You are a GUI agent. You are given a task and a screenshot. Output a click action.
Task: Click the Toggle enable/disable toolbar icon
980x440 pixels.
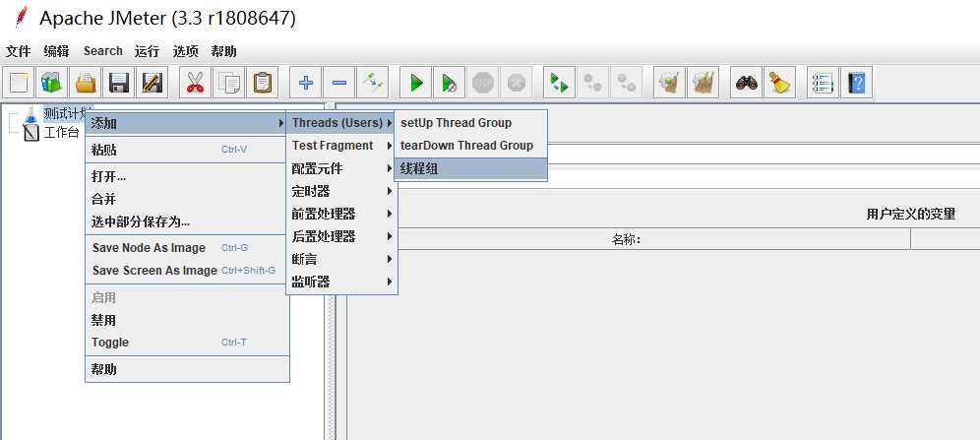coord(373,83)
